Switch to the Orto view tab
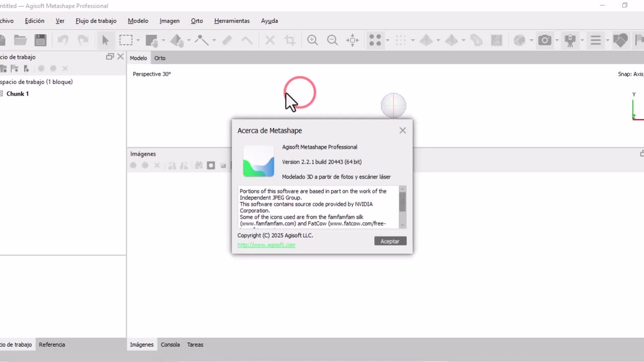The image size is (644, 362). (x=160, y=58)
